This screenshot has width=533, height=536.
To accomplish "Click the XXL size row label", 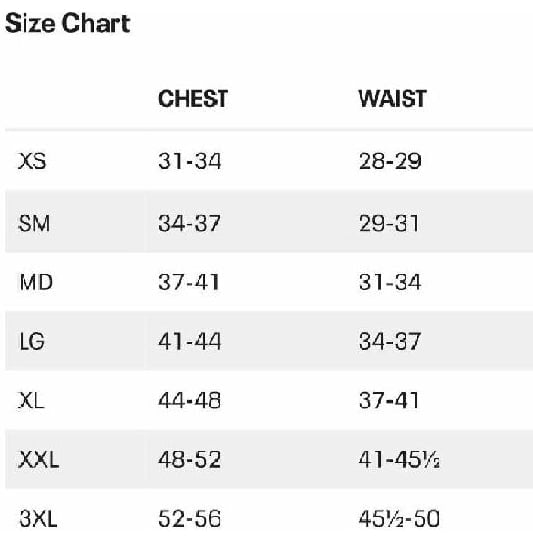I will tap(39, 459).
